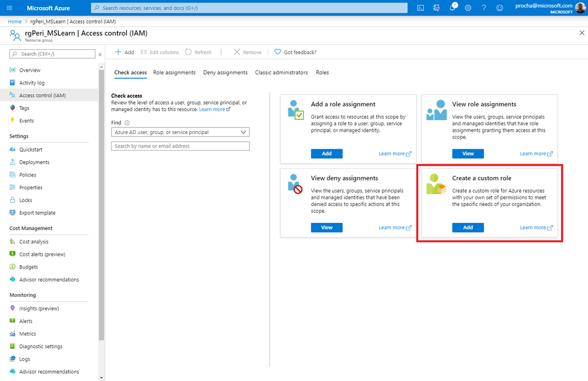Open Learn more link under Add a role assignment
This screenshot has height=381, width=588.
pyautogui.click(x=395, y=153)
